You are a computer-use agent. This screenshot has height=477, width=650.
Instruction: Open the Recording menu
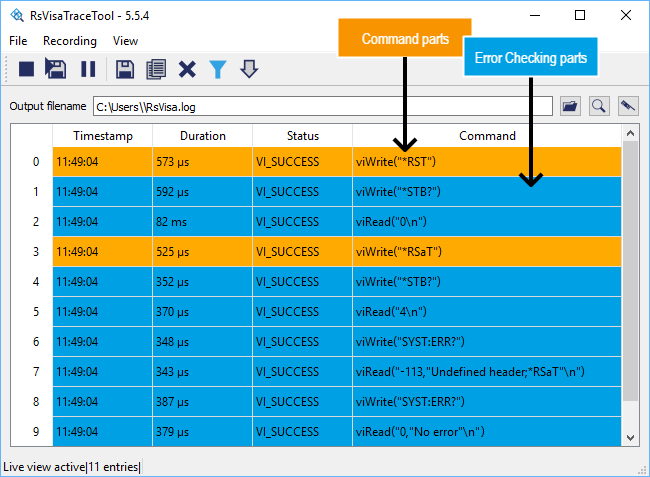click(x=70, y=41)
